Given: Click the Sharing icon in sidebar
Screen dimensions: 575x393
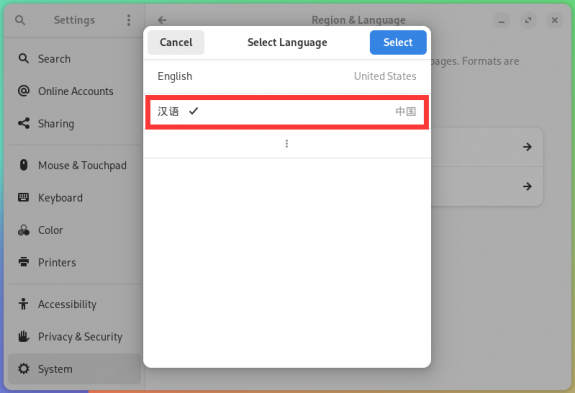Looking at the screenshot, I should click(24, 123).
